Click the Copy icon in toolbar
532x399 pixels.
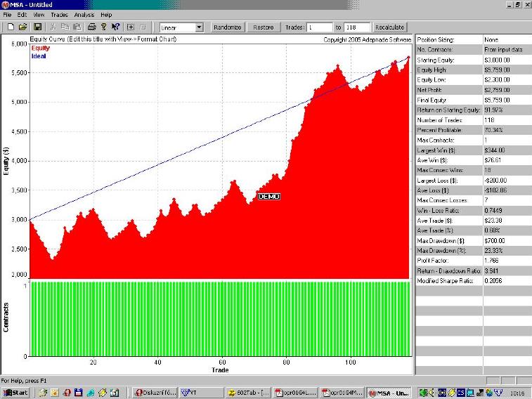(x=65, y=27)
